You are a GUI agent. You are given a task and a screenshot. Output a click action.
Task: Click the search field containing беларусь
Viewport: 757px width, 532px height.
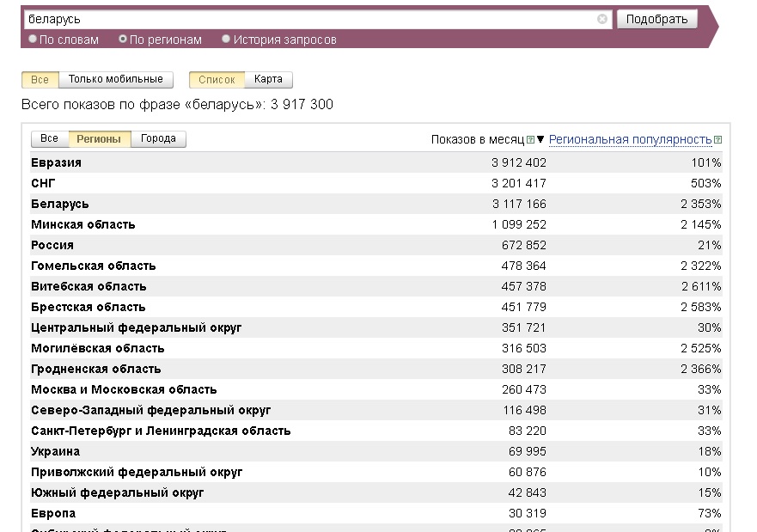[x=309, y=19]
